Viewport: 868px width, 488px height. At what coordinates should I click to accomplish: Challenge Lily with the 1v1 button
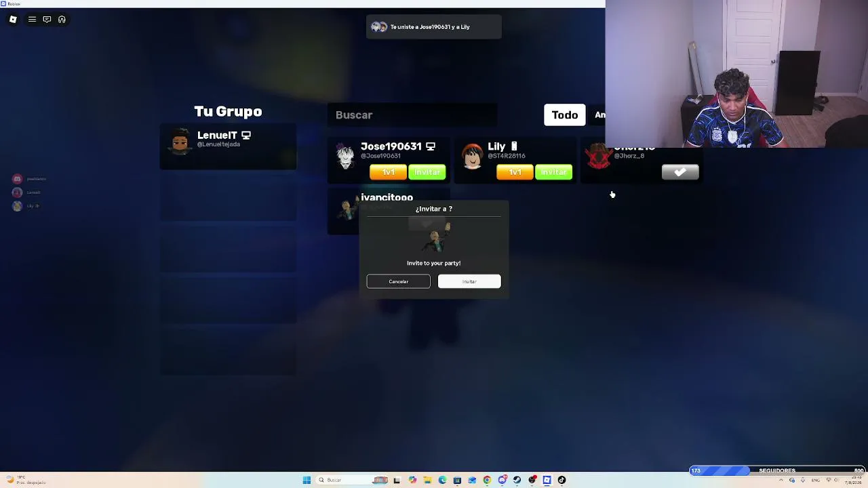click(x=515, y=172)
